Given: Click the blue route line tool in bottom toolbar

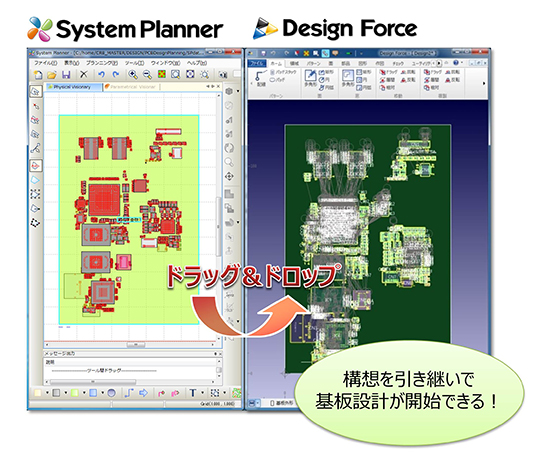Looking at the screenshot, I should 129,393.
